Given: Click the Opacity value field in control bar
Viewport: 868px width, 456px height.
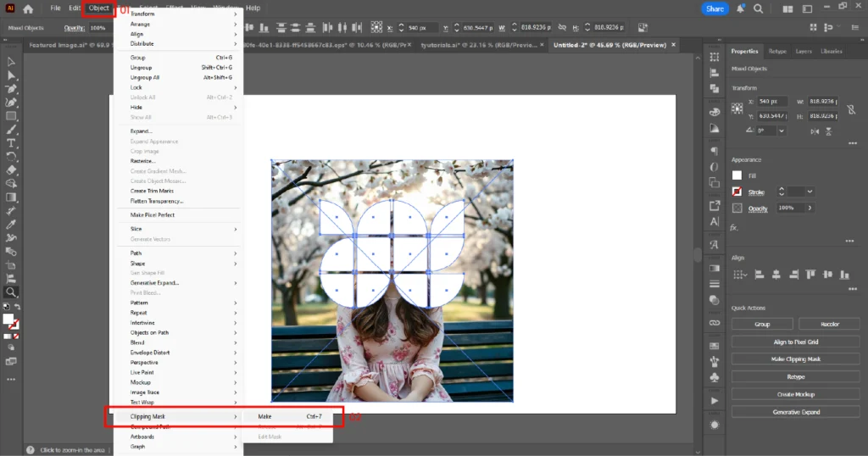Looking at the screenshot, I should coord(100,28).
